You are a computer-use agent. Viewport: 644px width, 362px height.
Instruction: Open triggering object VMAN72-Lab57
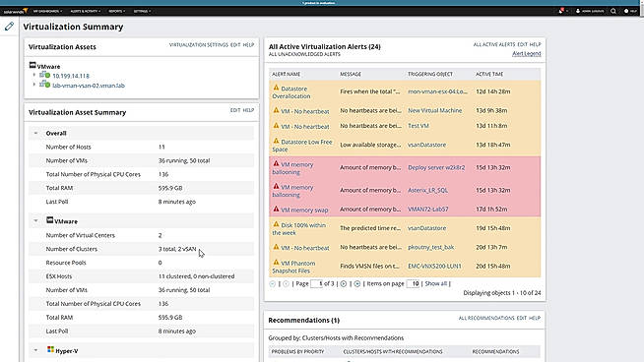click(x=428, y=209)
